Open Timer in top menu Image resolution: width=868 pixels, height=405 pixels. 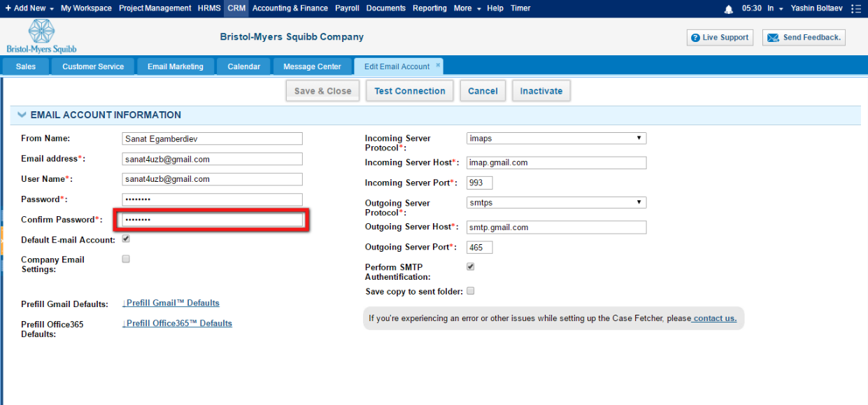(520, 8)
